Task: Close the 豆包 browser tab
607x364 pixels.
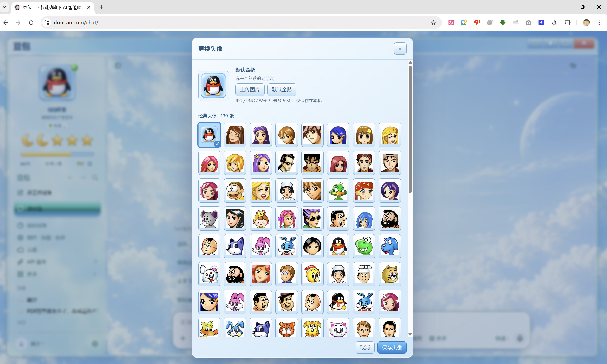Action: tap(89, 7)
